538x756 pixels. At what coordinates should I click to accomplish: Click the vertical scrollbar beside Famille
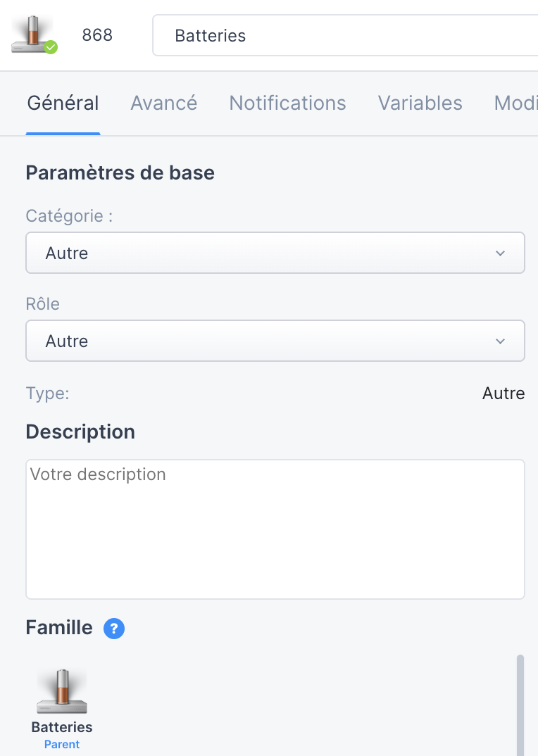520,704
